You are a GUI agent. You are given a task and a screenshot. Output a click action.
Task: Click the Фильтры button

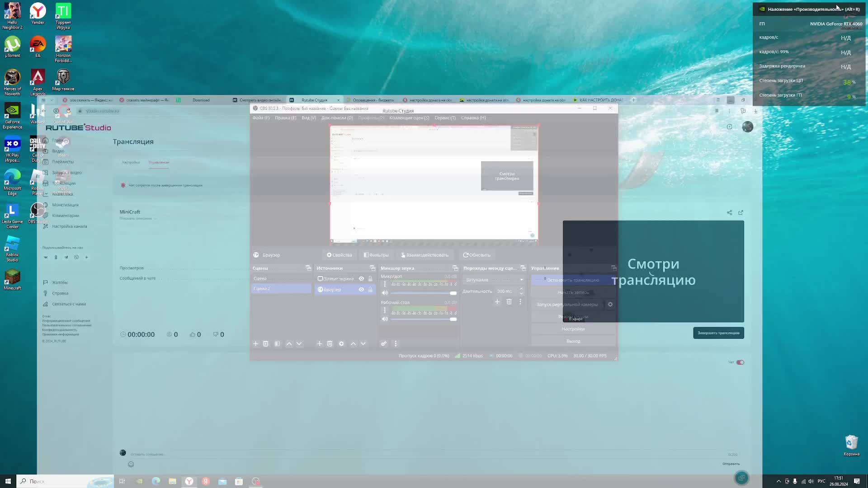click(x=376, y=255)
